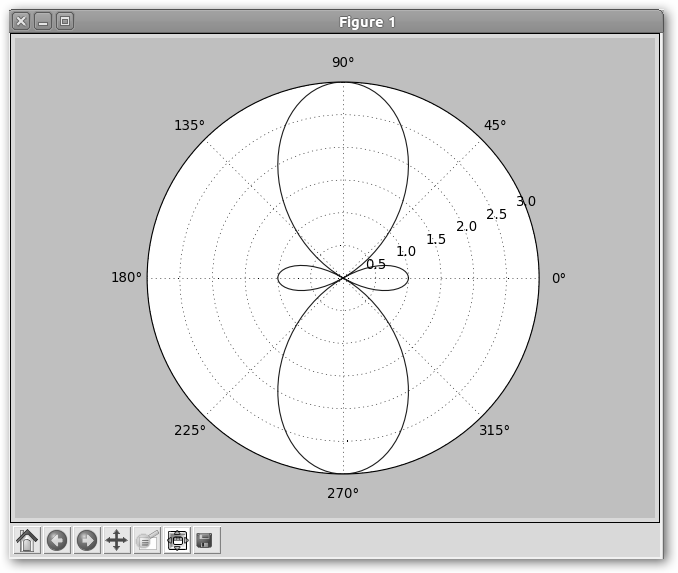Click the 0.5 radial tick label

pyautogui.click(x=376, y=264)
